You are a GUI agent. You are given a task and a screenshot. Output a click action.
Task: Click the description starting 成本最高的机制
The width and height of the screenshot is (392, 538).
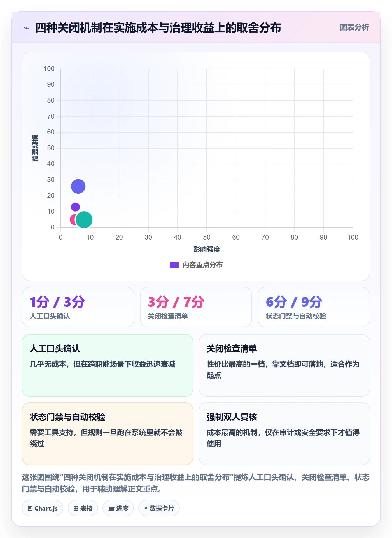[283, 438]
